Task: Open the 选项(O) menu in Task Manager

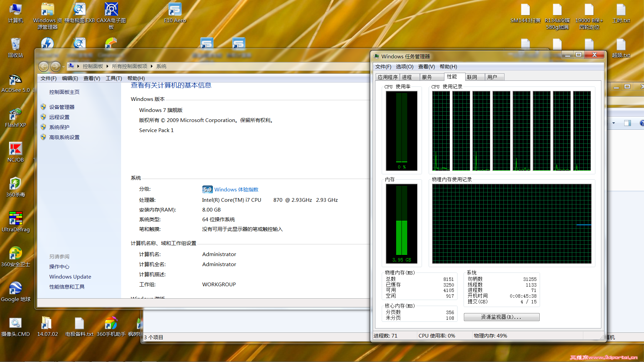Action: coord(405,67)
